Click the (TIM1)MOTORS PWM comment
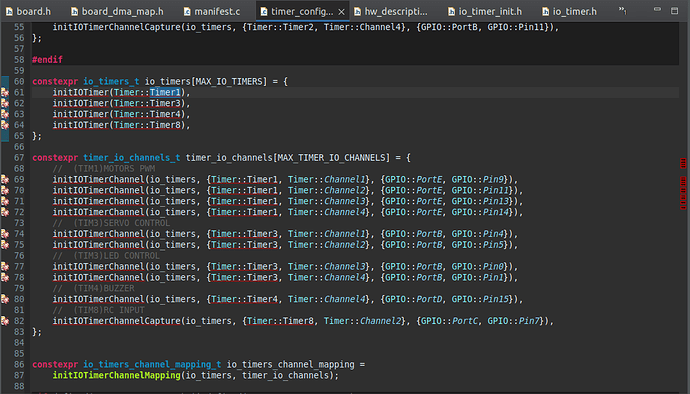This screenshot has width=690, height=394. (x=114, y=169)
